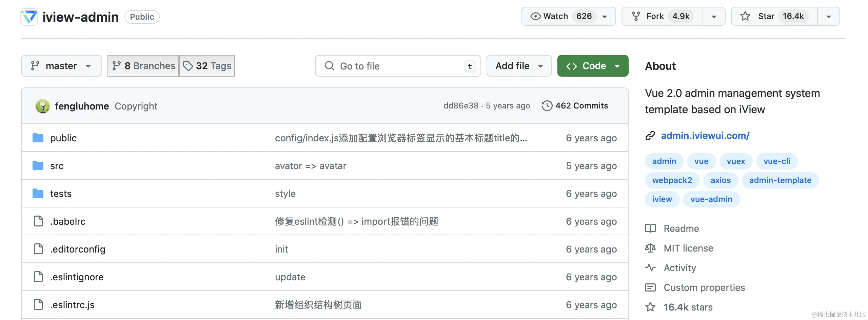Fork the iview-admin repository
Viewport: 868px width, 320px height.
click(662, 16)
